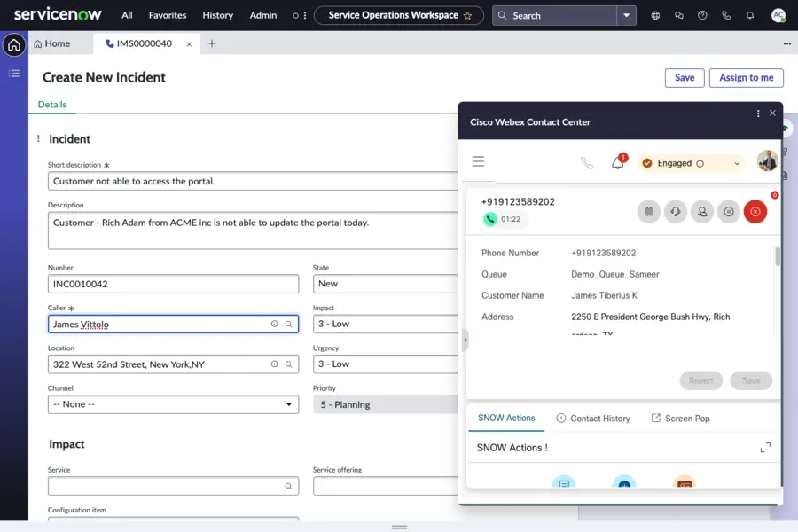Open Caller lookup search icon
Screen dimensions: 798x532
(x=288, y=324)
